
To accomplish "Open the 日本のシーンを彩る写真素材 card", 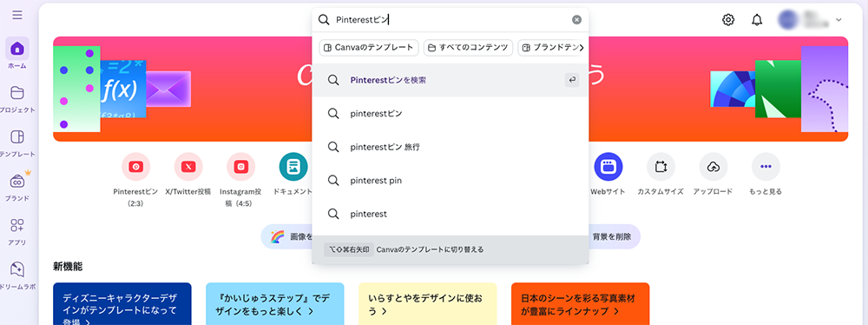I will pyautogui.click(x=581, y=304).
